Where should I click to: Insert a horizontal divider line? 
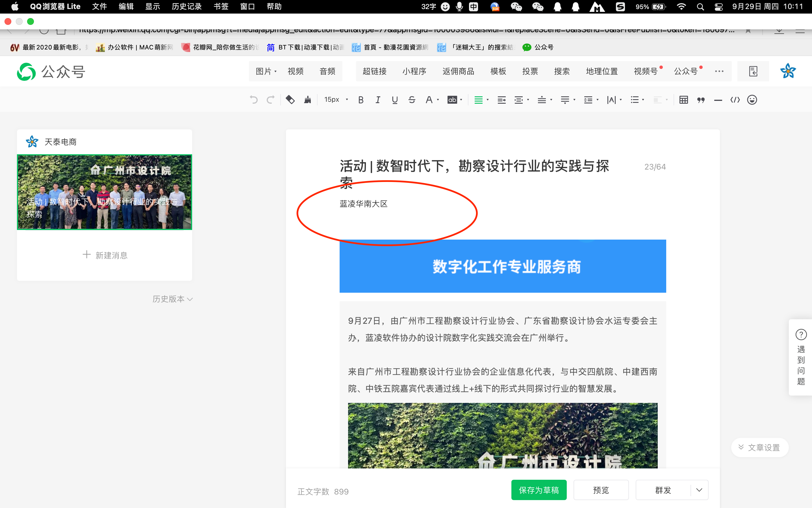tap(718, 100)
